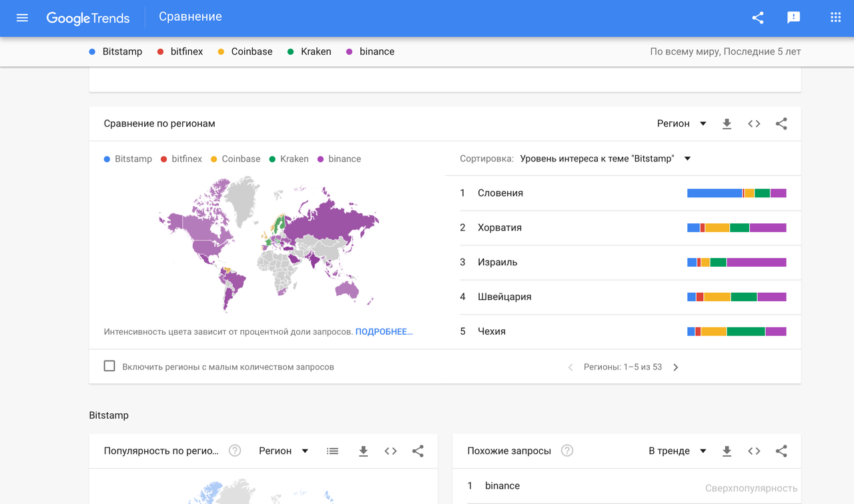The width and height of the screenshot is (854, 504).
Task: Open the Регион dropdown in comparison card
Action: [681, 124]
